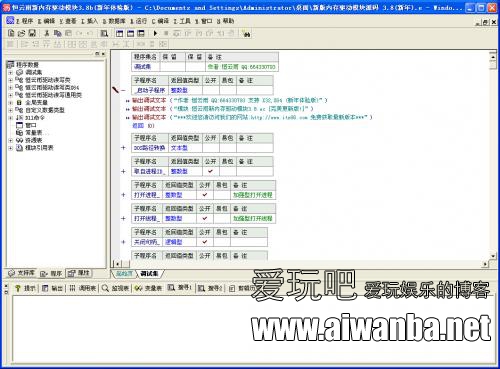
Task: Click the second window-layout icon left of Run
Action: tap(130, 33)
